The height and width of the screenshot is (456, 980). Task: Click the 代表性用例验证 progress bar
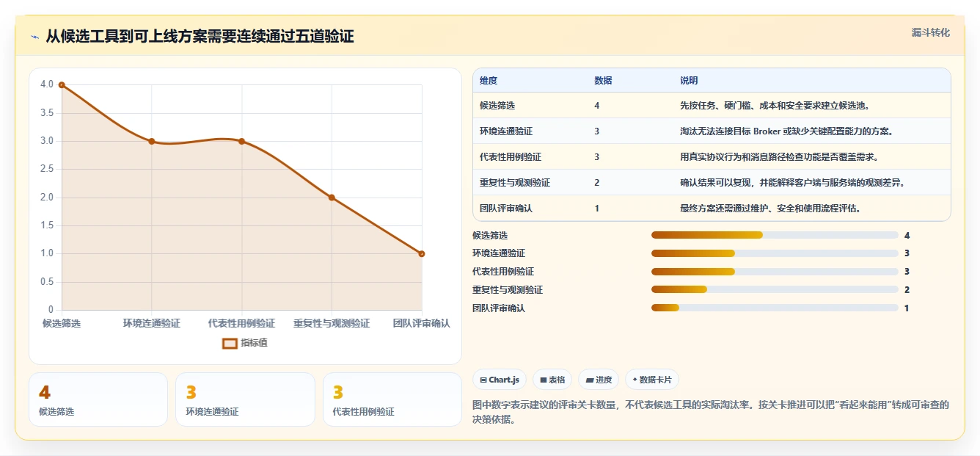click(775, 272)
